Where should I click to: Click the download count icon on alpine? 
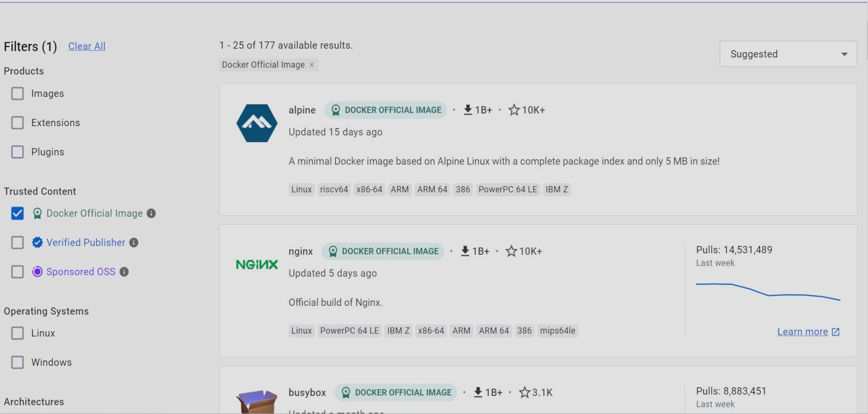tap(468, 110)
